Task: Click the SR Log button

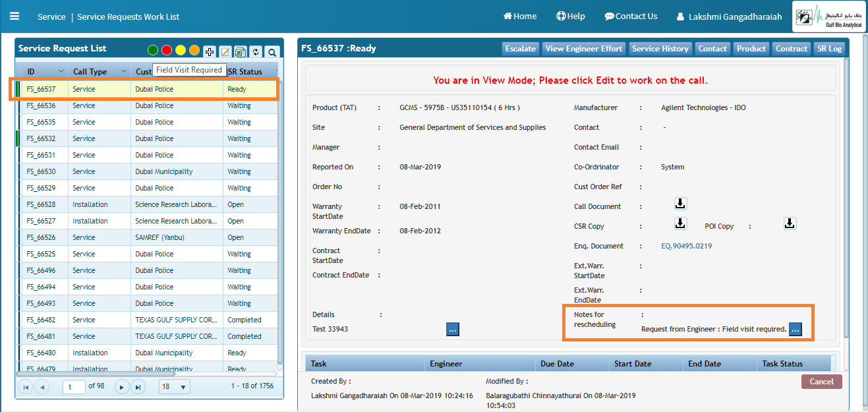Action: (x=829, y=49)
